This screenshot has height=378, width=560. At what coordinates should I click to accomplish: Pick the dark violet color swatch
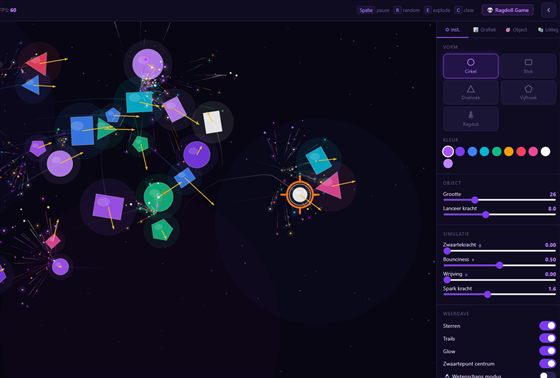(460, 151)
